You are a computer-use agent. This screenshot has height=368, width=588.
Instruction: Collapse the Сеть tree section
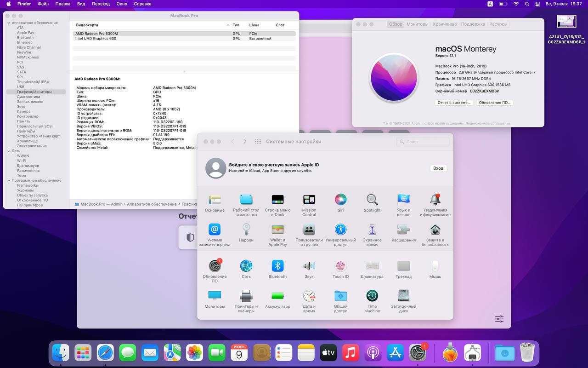(9, 151)
